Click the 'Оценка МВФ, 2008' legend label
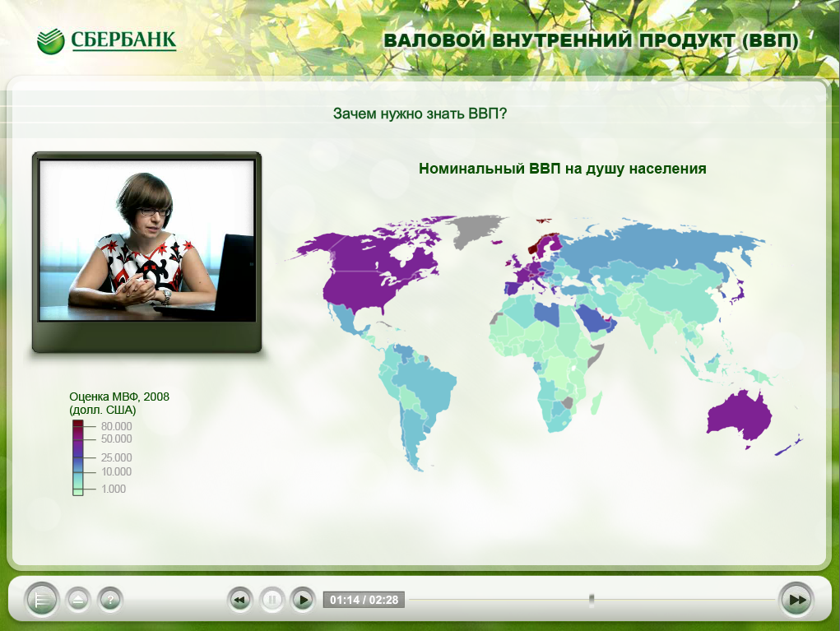Image resolution: width=840 pixels, height=631 pixels. (x=119, y=397)
